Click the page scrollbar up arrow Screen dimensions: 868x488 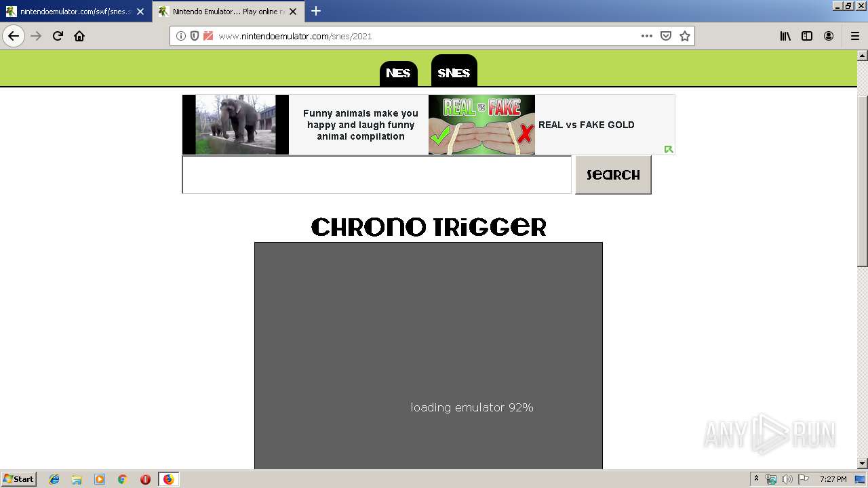pyautogui.click(x=863, y=55)
